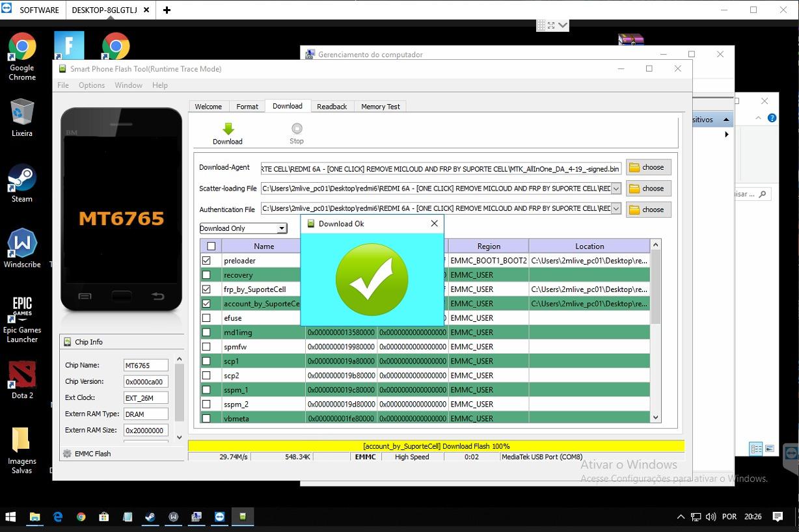This screenshot has height=532, width=799.
Task: Click the Windows Start button
Action: point(10,517)
